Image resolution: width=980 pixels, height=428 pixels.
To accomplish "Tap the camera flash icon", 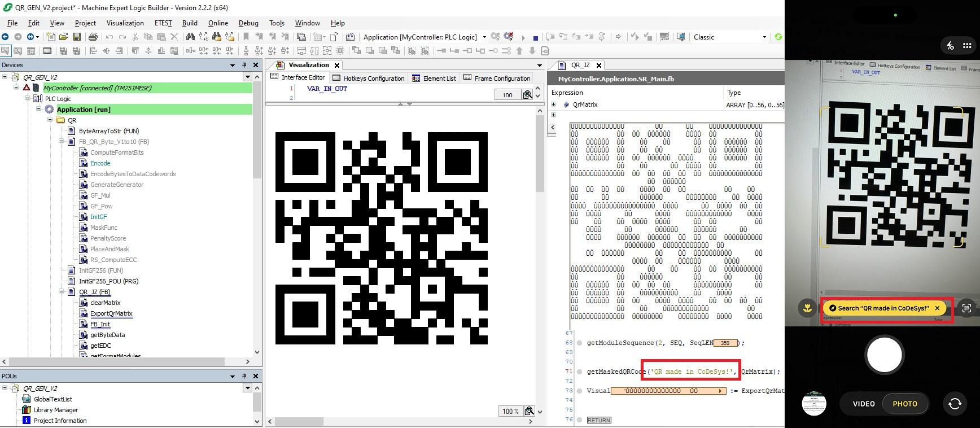I will pos(950,46).
